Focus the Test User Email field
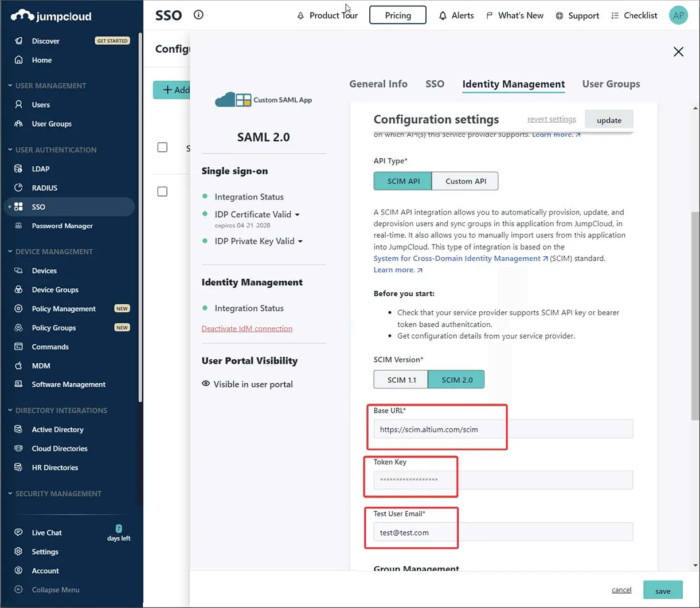The image size is (700, 608). [503, 532]
